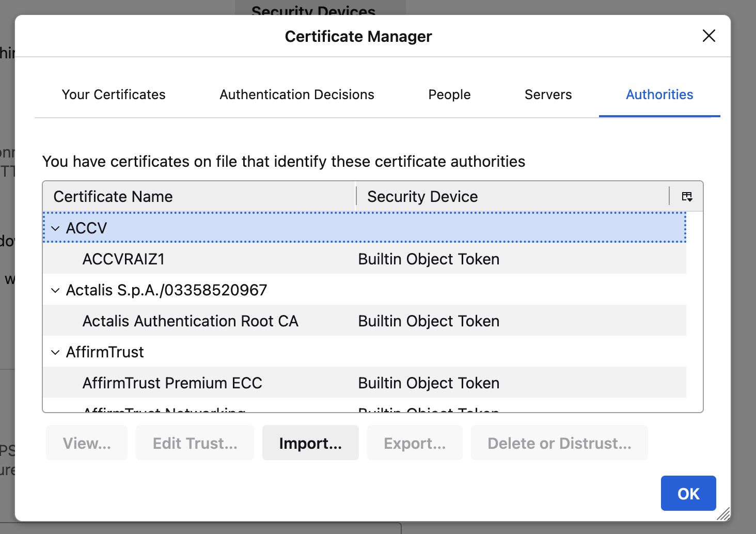Viewport: 756px width, 534px height.
Task: Click the dialog resize grip at corner
Action: (x=723, y=513)
